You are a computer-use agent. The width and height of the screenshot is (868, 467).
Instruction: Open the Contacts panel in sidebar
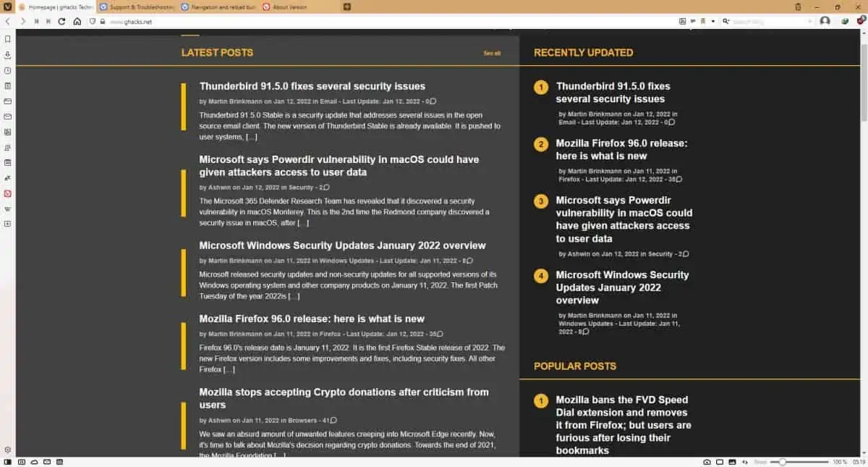pyautogui.click(x=7, y=147)
